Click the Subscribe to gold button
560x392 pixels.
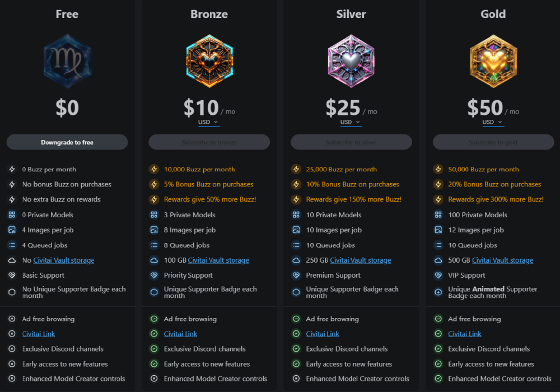pyautogui.click(x=493, y=142)
